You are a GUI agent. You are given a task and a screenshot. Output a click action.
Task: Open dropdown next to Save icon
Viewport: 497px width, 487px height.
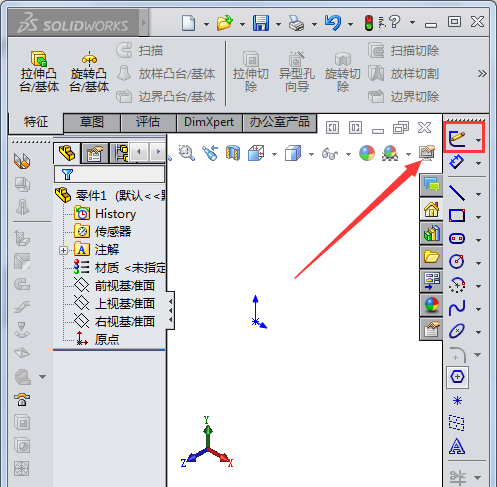278,24
